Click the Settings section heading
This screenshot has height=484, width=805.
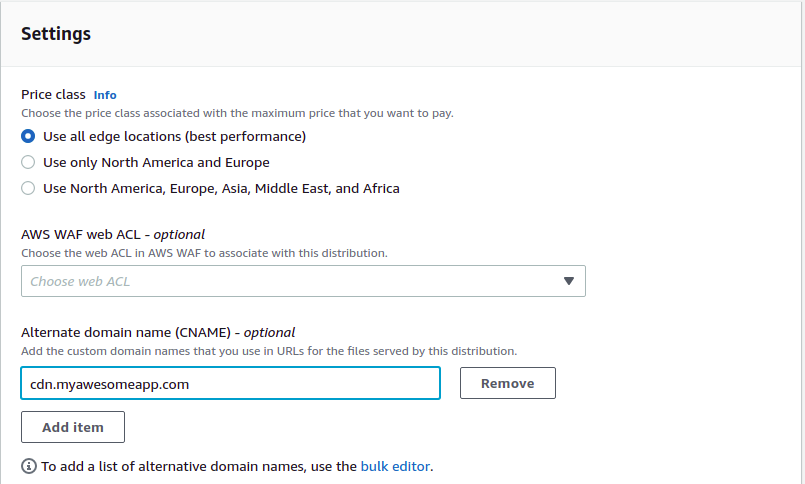pyautogui.click(x=56, y=34)
